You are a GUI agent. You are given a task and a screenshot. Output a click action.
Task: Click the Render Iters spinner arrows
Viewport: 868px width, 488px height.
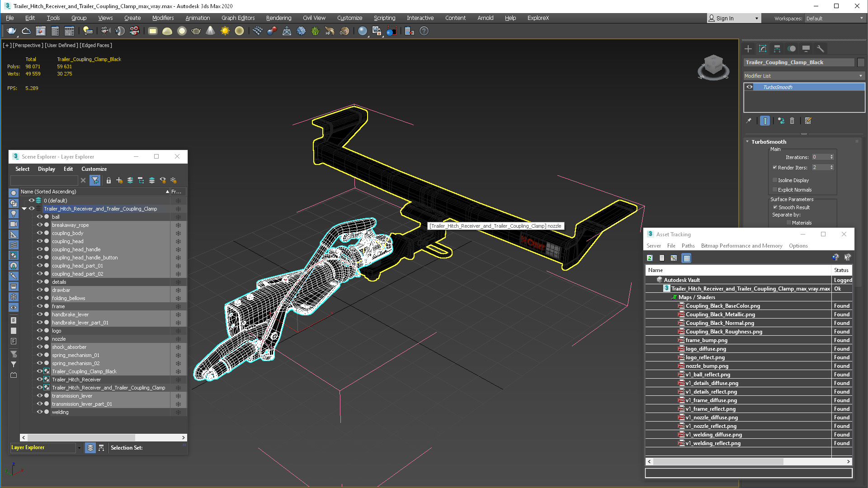pyautogui.click(x=831, y=167)
